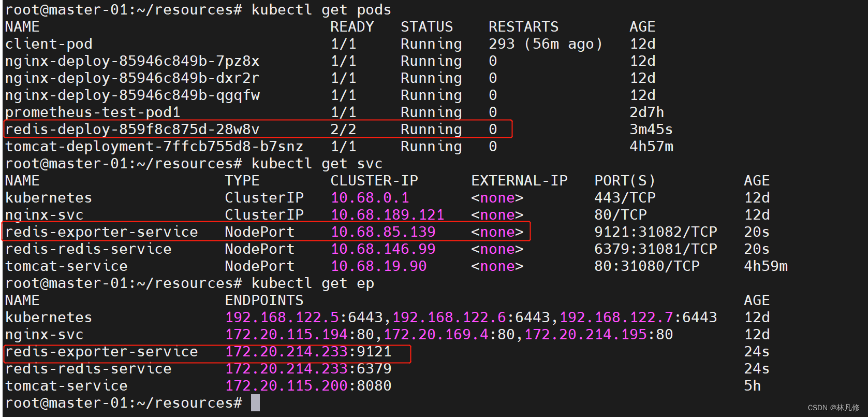Click redis-exporter-service in the svc list

click(101, 232)
